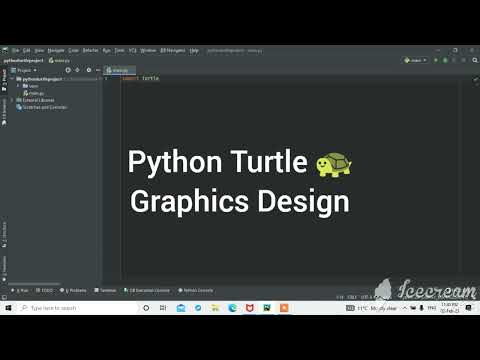This screenshot has height=360, width=480.
Task: Expand External Libraries node
Action: pos(13,100)
